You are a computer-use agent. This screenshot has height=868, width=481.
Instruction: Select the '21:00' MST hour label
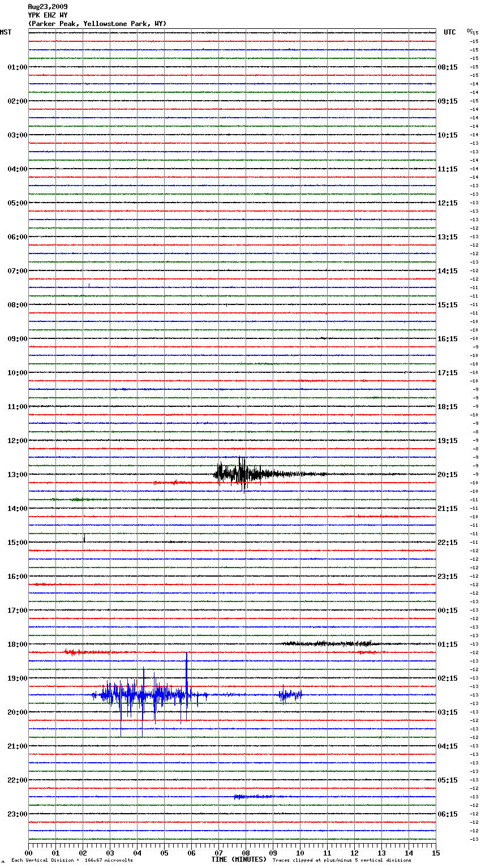click(x=18, y=746)
